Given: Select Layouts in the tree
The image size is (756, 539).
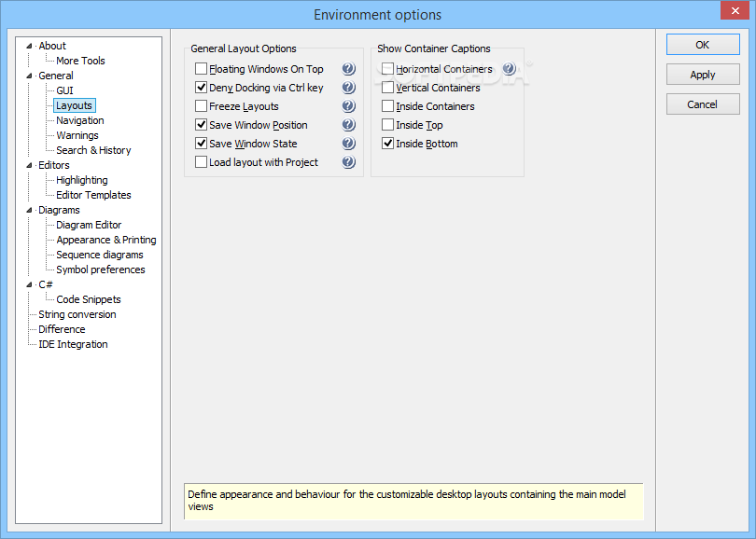Looking at the screenshot, I should [75, 105].
